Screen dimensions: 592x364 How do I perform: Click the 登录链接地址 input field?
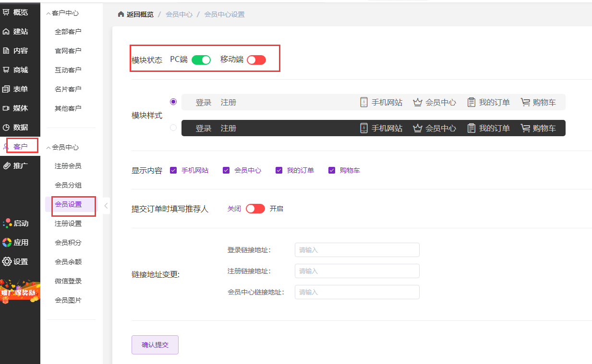pyautogui.click(x=357, y=250)
